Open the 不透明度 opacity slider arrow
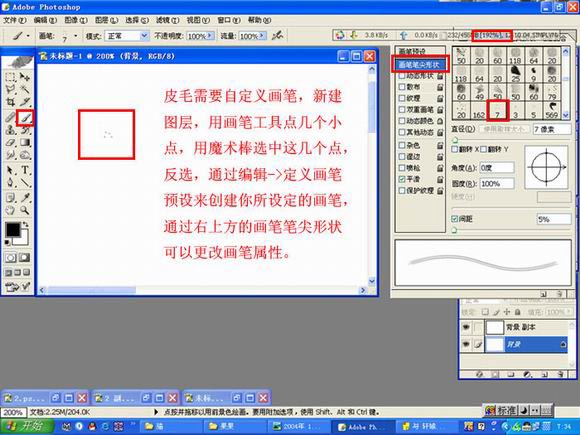This screenshot has height=435, width=580. click(210, 36)
